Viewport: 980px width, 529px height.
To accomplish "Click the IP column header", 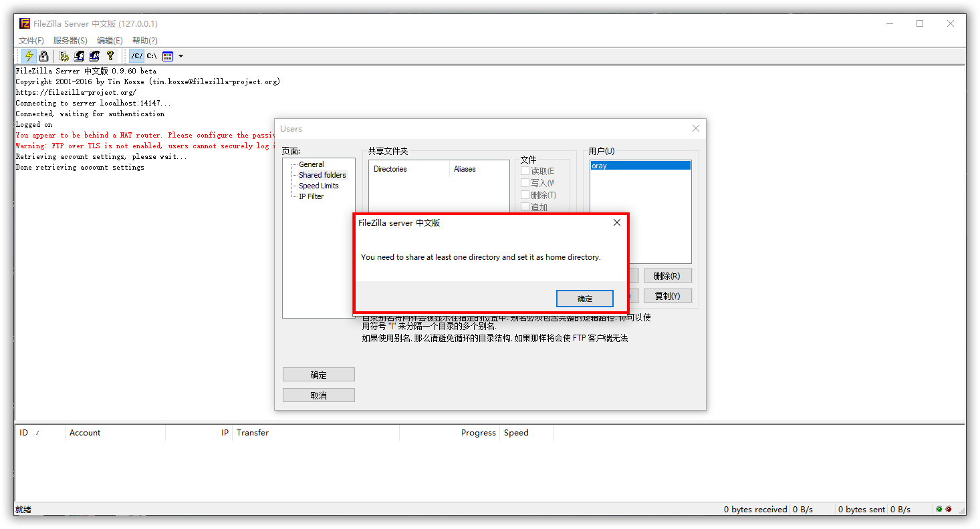I will click(199, 433).
